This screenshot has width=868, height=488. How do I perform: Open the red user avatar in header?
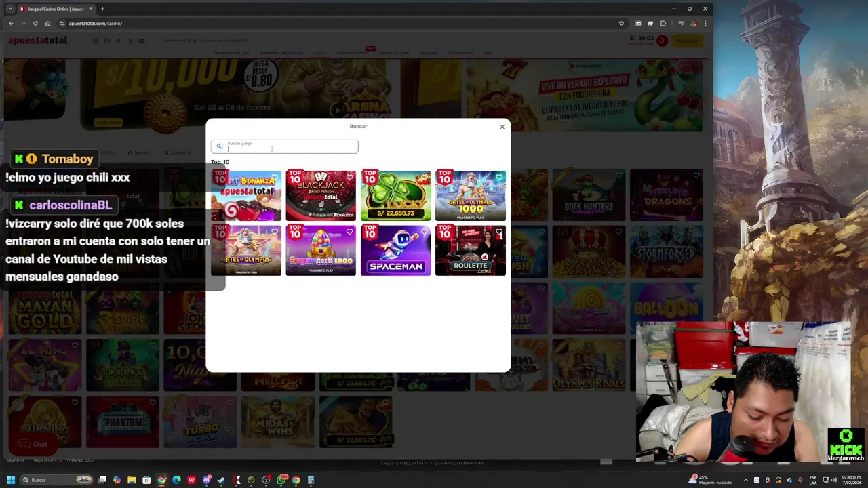coord(662,41)
